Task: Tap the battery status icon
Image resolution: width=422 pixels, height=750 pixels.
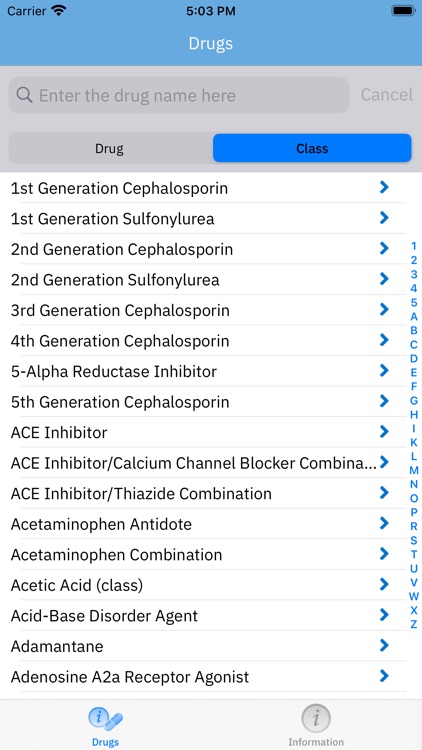Action: click(403, 11)
